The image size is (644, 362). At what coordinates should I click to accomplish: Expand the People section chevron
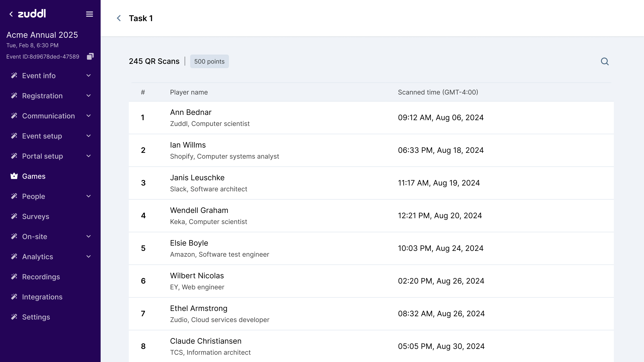(x=89, y=196)
